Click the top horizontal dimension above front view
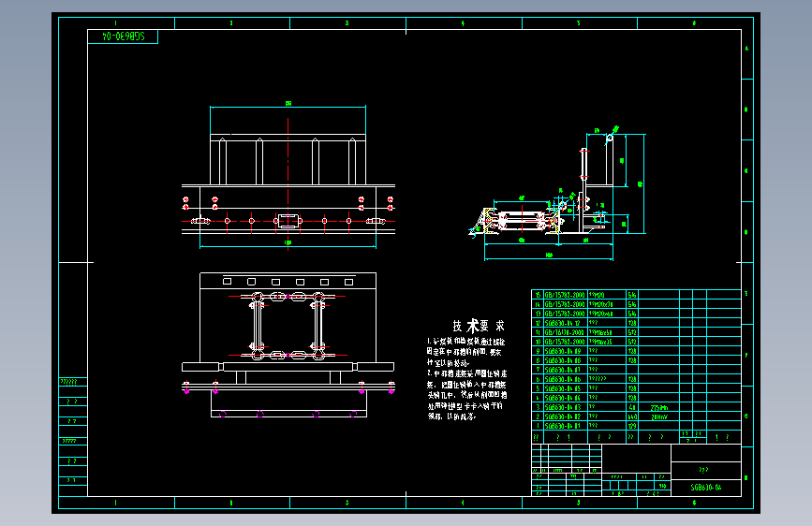Image resolution: width=812 pixels, height=526 pixels. (x=288, y=106)
